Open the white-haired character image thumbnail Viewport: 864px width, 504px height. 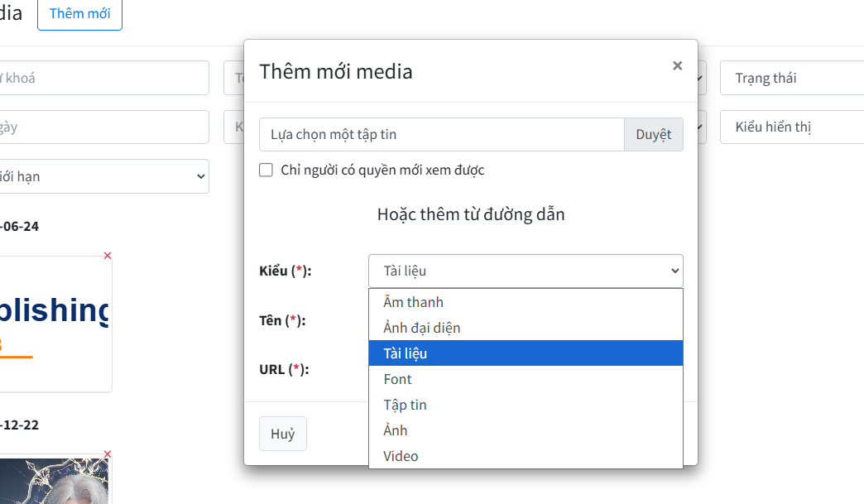point(55,480)
